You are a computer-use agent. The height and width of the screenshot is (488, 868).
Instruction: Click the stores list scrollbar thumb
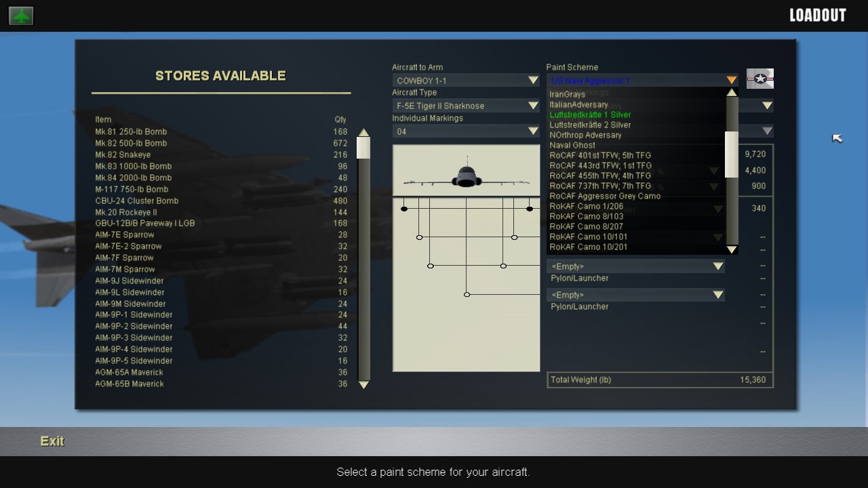point(363,148)
